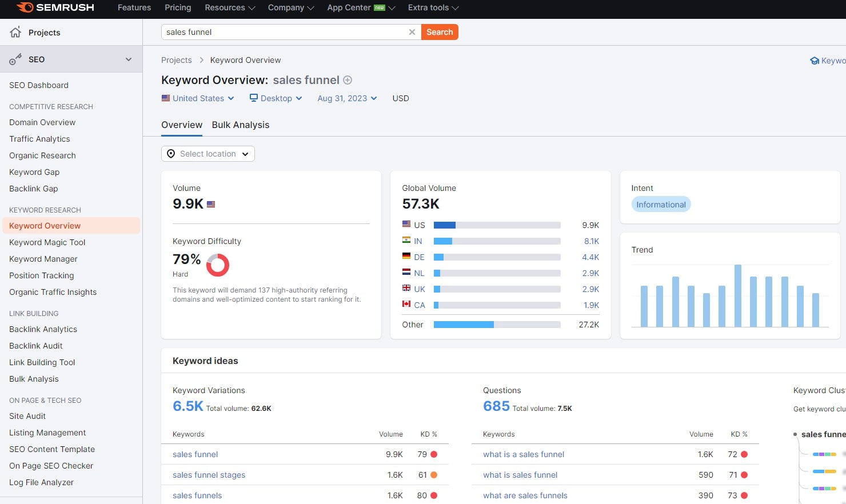Click the graduation cap icon at top right

click(815, 61)
